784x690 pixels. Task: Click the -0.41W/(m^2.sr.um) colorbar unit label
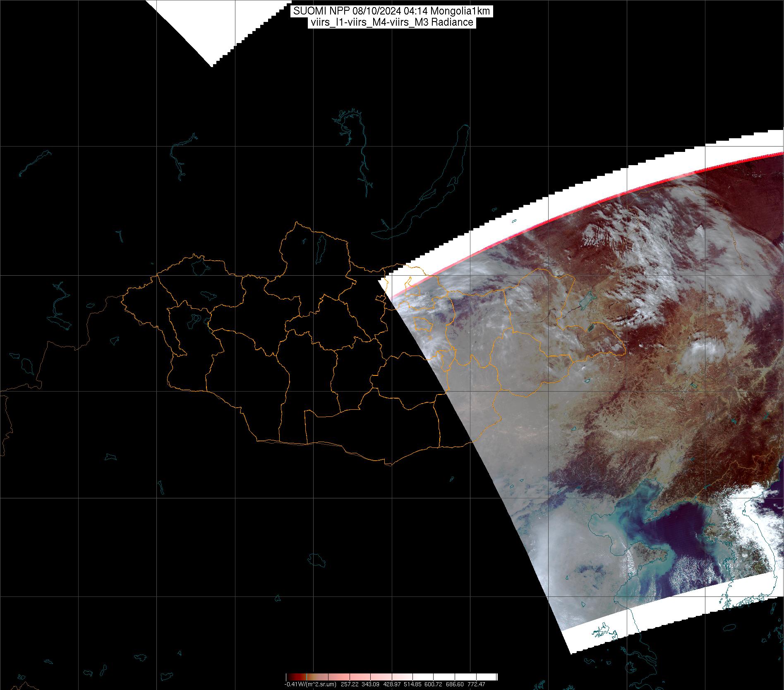pyautogui.click(x=310, y=684)
